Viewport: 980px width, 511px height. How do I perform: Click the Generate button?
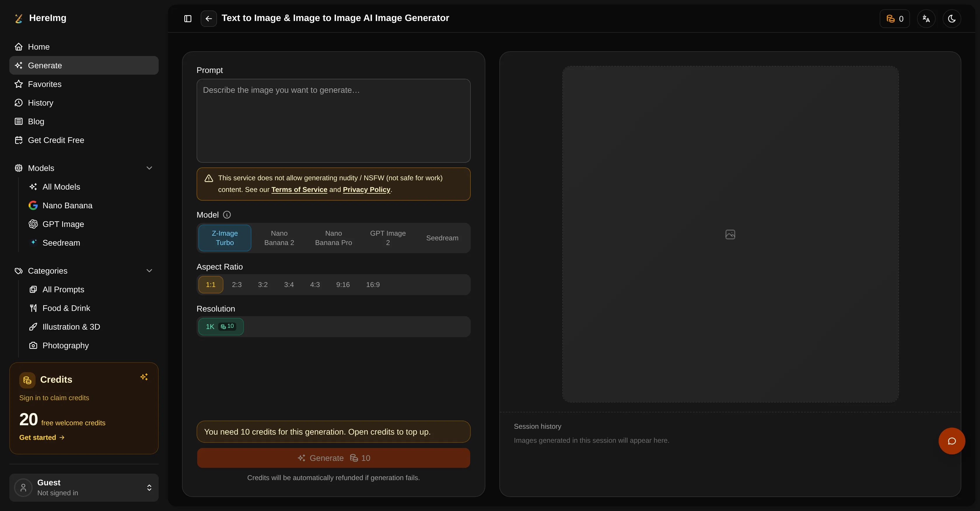coord(334,458)
